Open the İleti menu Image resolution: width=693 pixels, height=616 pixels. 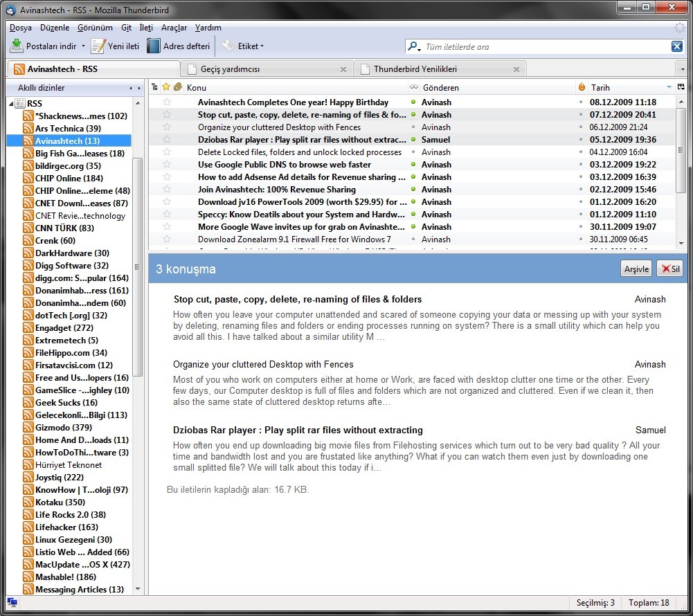click(146, 28)
